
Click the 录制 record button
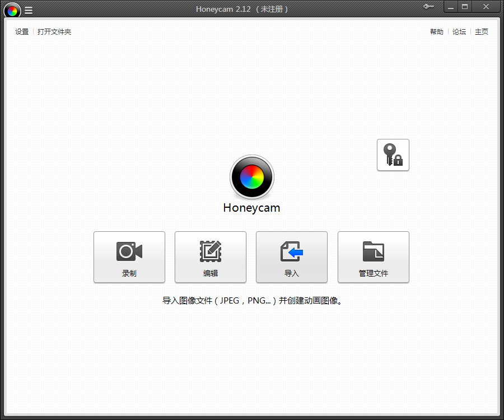129,257
